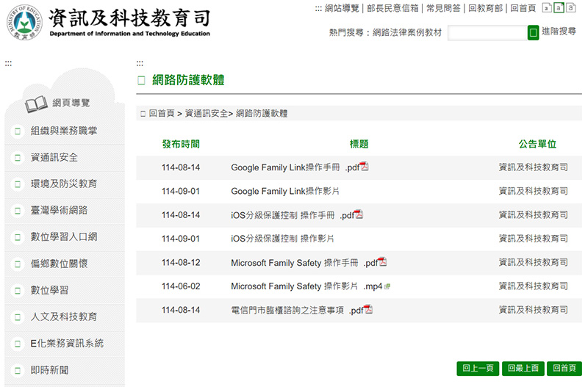Select the small font size icon
Viewport: 588px width, 387px height.
tap(547, 8)
